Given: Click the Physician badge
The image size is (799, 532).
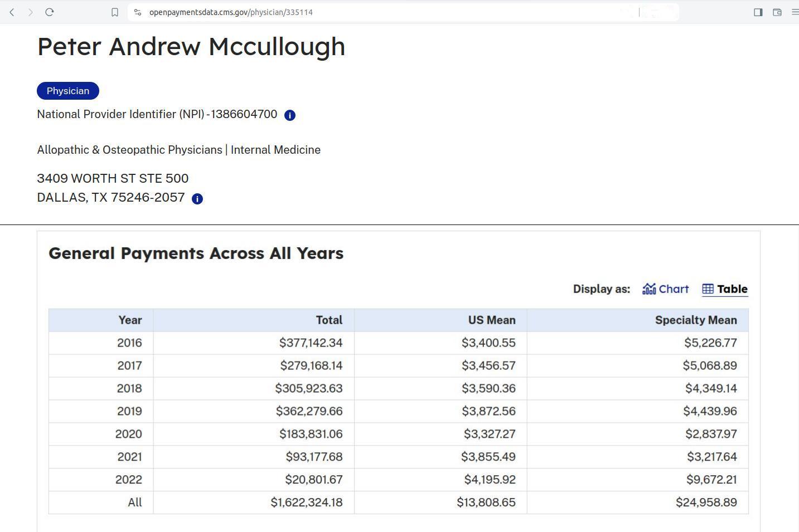Looking at the screenshot, I should pos(68,91).
